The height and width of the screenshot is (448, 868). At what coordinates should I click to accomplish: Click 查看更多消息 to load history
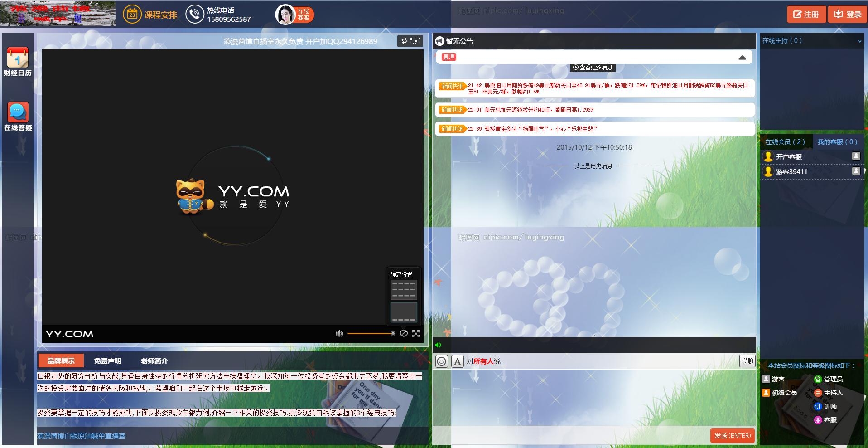click(593, 67)
